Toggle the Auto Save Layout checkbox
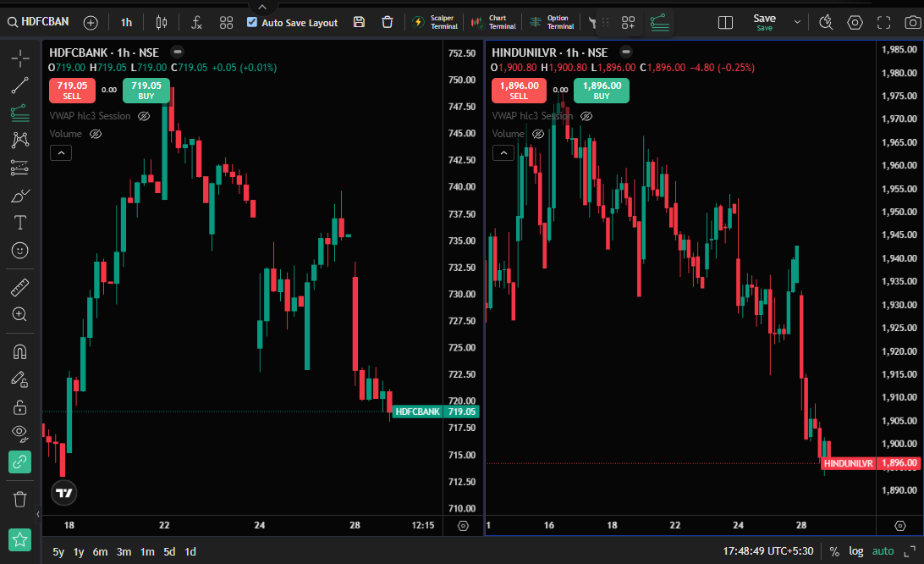 coord(252,22)
